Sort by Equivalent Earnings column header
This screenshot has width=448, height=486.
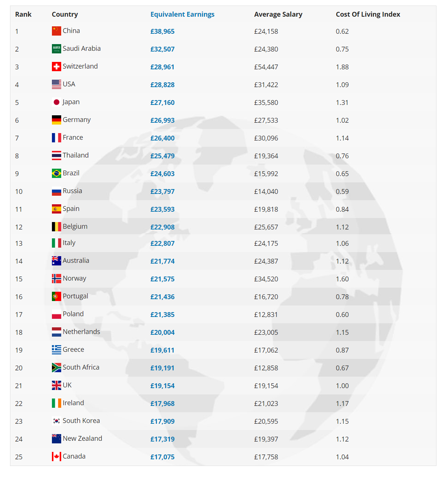182,14
